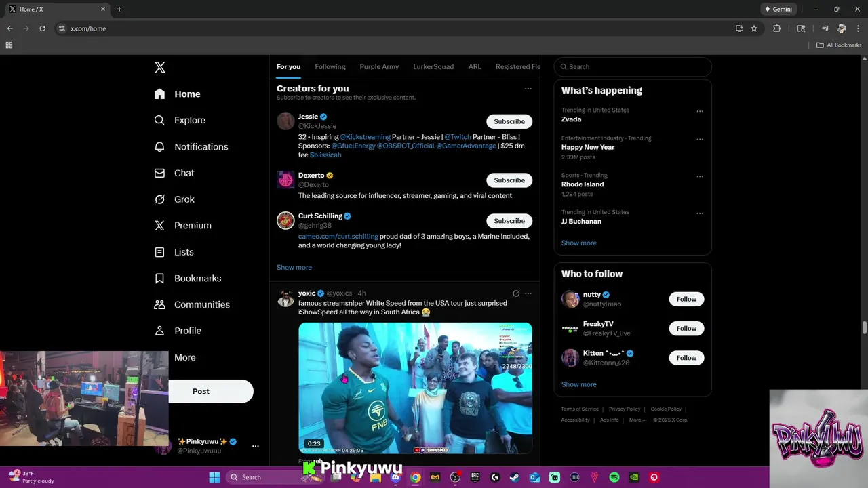Screen dimensions: 868x488
Task: Open options for Rhode Island trend
Action: (700, 176)
